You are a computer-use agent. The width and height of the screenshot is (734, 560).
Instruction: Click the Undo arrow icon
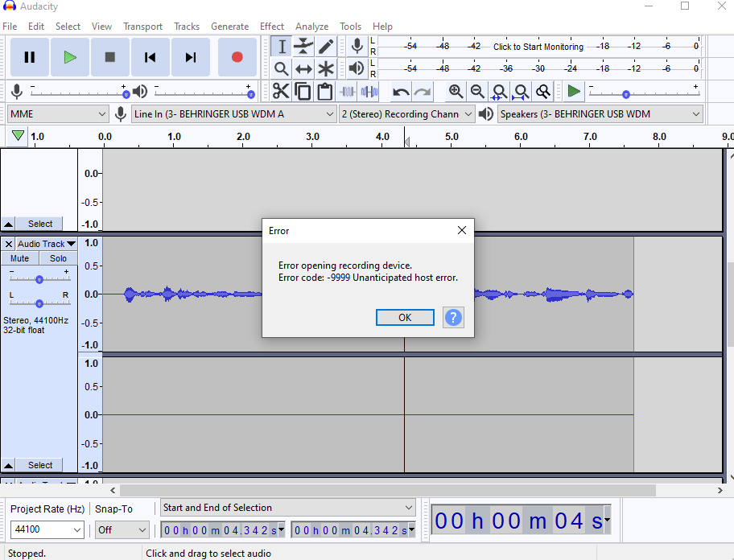tap(400, 91)
